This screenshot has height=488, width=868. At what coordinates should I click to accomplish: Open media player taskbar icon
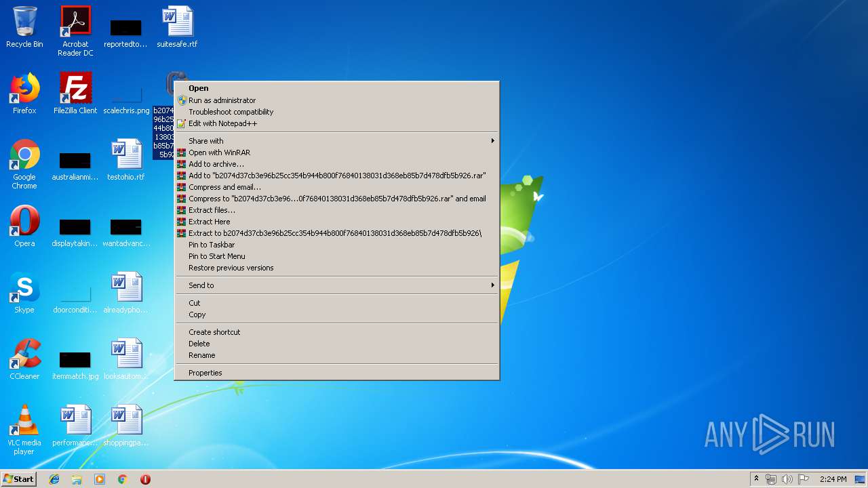point(100,479)
